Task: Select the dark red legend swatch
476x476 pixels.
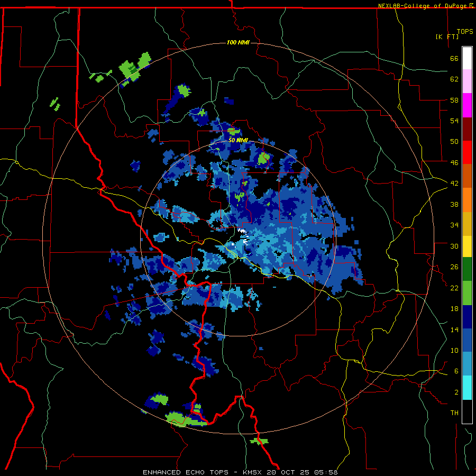Action: tap(467, 129)
